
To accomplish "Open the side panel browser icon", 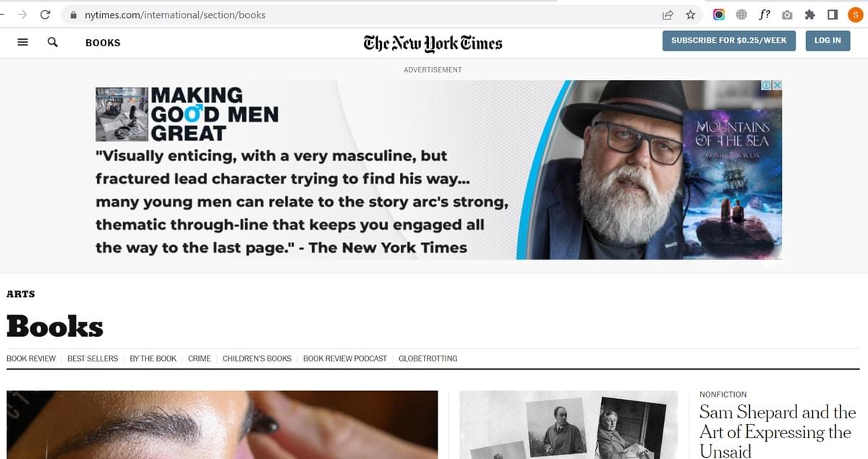I will coord(832,14).
